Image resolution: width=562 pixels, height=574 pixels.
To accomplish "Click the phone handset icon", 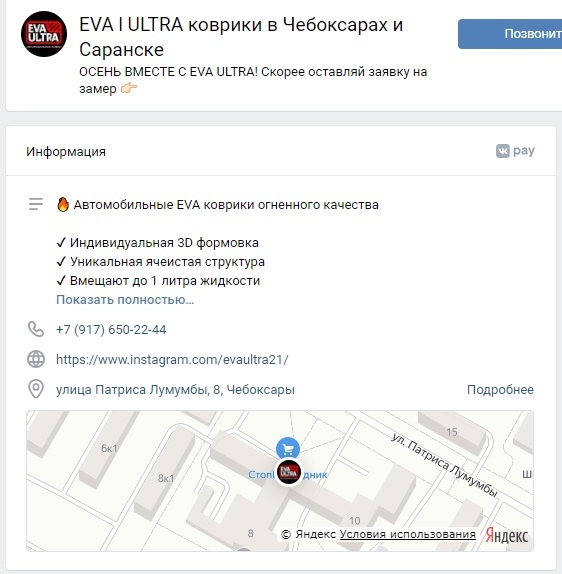I will tap(36, 329).
